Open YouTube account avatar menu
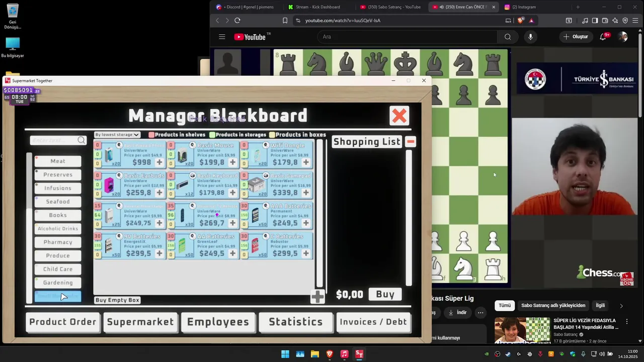 (623, 37)
